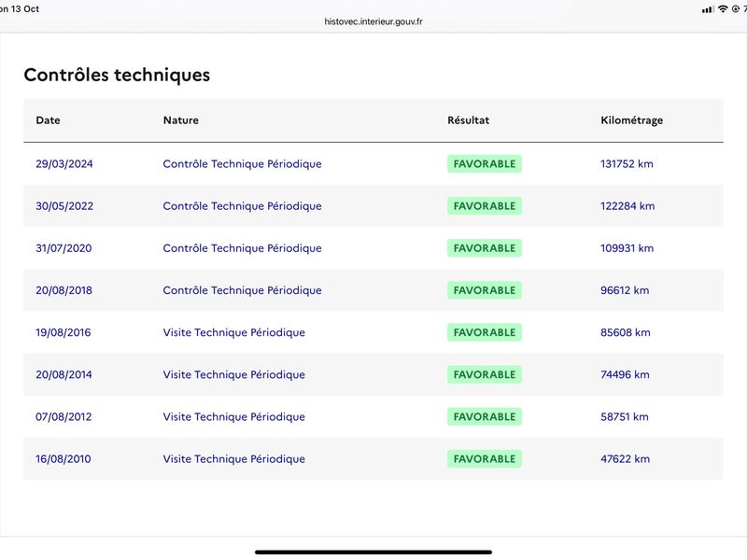Image resolution: width=747 pixels, height=560 pixels.
Task: Click FAVORABLE badge for 16/08/2010 inspection
Action: click(484, 459)
